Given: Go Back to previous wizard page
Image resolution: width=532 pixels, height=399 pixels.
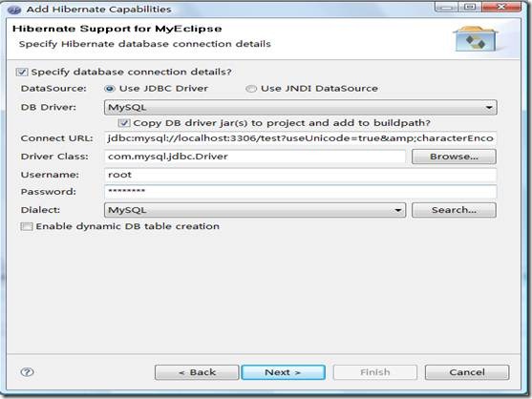Looking at the screenshot, I should point(197,372).
